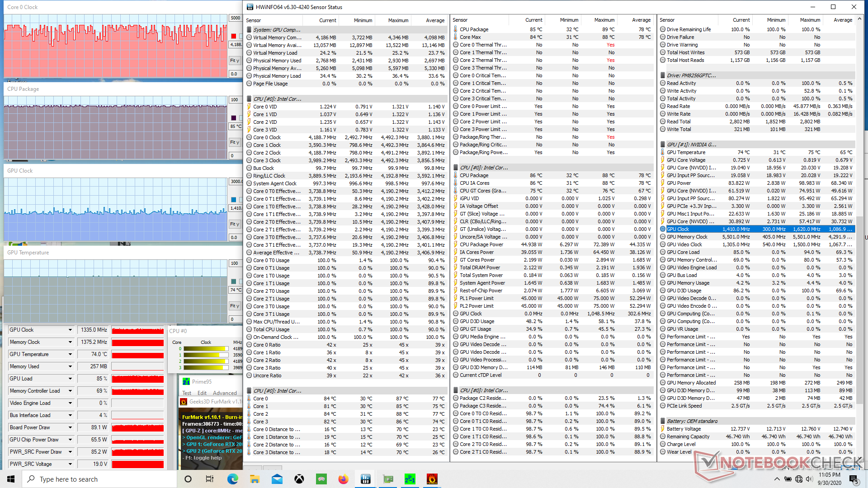868x488 pixels.
Task: Open the Advanced menu in Prime95
Action: coord(225,393)
